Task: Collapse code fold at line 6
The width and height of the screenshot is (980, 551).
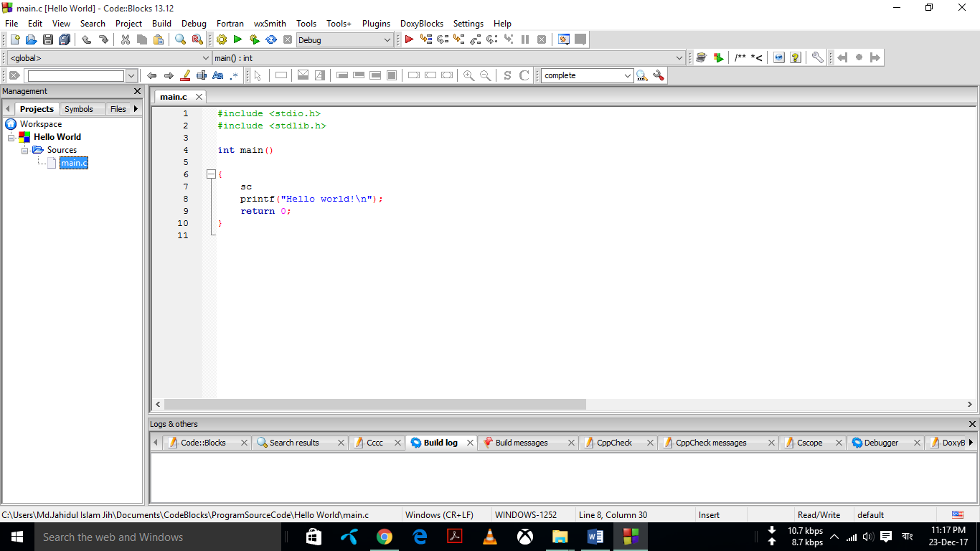Action: click(x=211, y=174)
